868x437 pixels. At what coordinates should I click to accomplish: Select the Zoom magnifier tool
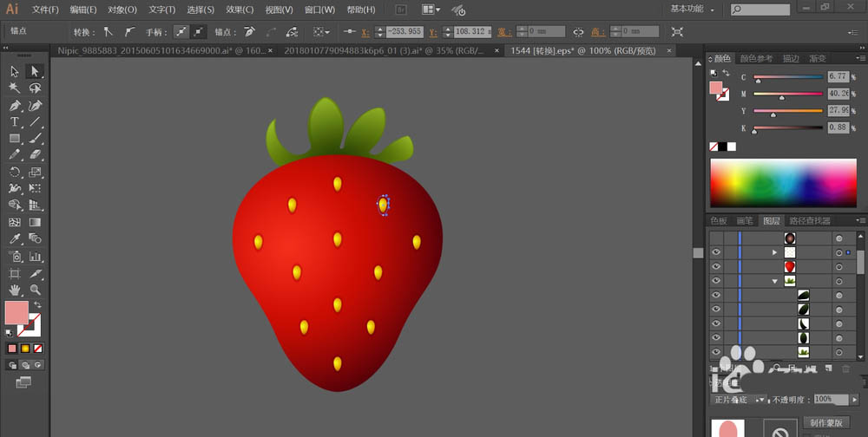coord(36,290)
